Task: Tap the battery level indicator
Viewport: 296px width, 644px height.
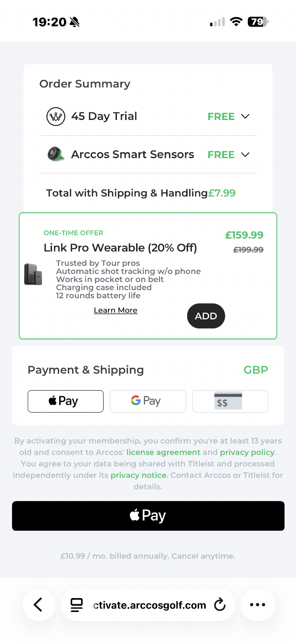Action: coord(258,22)
